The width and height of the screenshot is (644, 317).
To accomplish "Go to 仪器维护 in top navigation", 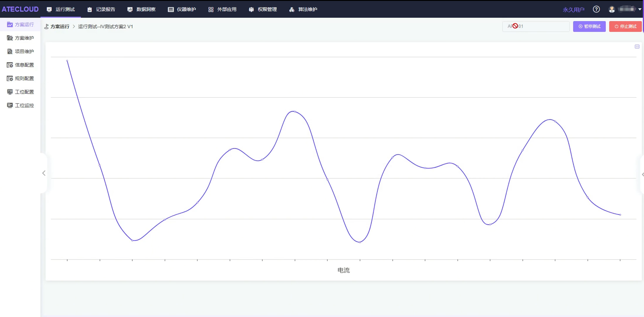I will [182, 9].
